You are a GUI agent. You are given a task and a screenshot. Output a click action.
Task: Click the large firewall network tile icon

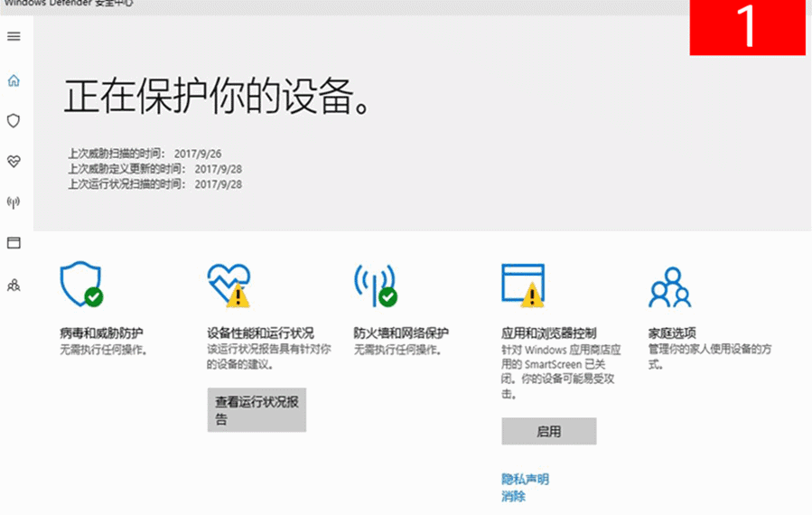pyautogui.click(x=376, y=285)
